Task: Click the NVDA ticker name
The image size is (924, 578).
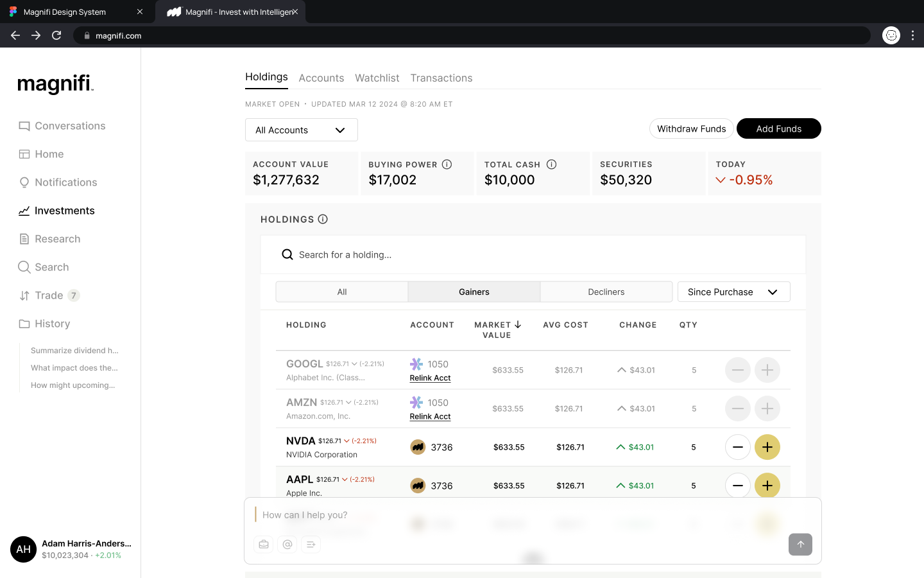Action: (300, 441)
